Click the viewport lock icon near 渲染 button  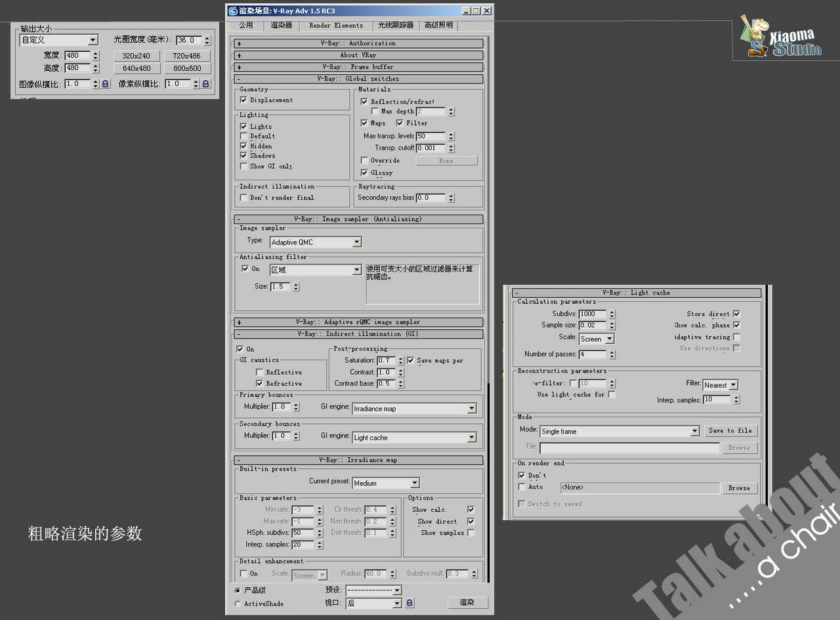(x=409, y=603)
